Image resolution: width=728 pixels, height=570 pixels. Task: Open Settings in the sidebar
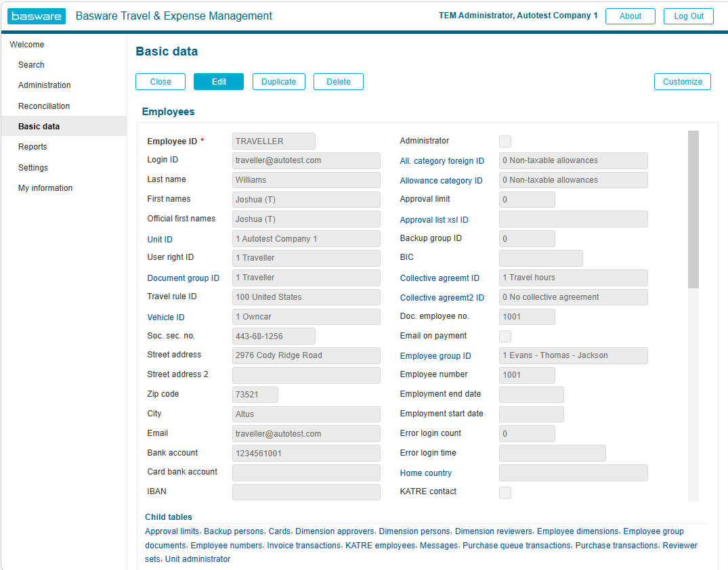[33, 168]
